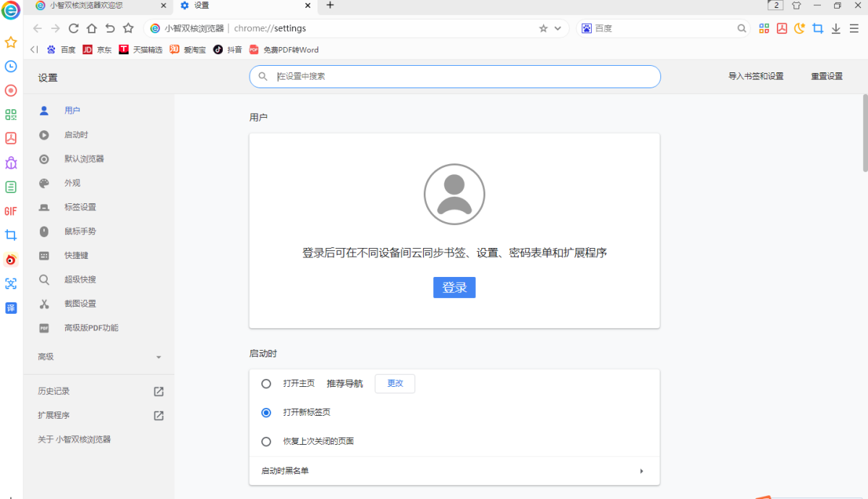The height and width of the screenshot is (499, 868).
Task: Enable night mode via the moon icon
Action: coord(798,27)
